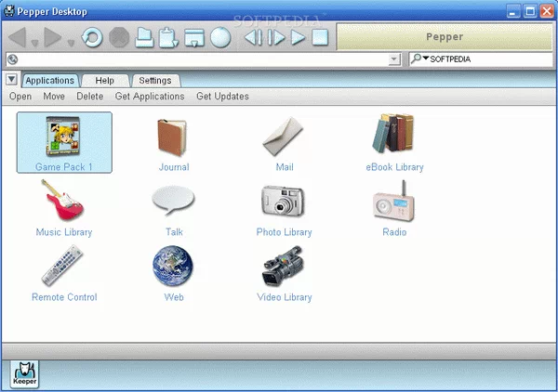
Task: Click the print page toolbar icon
Action: point(144,37)
